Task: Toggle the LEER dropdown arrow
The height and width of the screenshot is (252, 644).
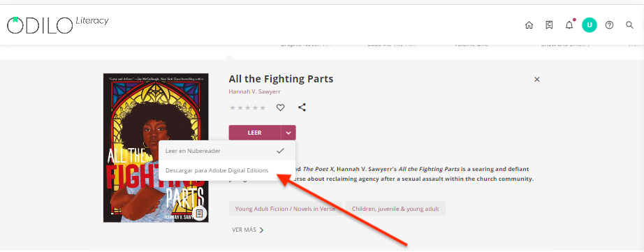Action: pyautogui.click(x=288, y=133)
